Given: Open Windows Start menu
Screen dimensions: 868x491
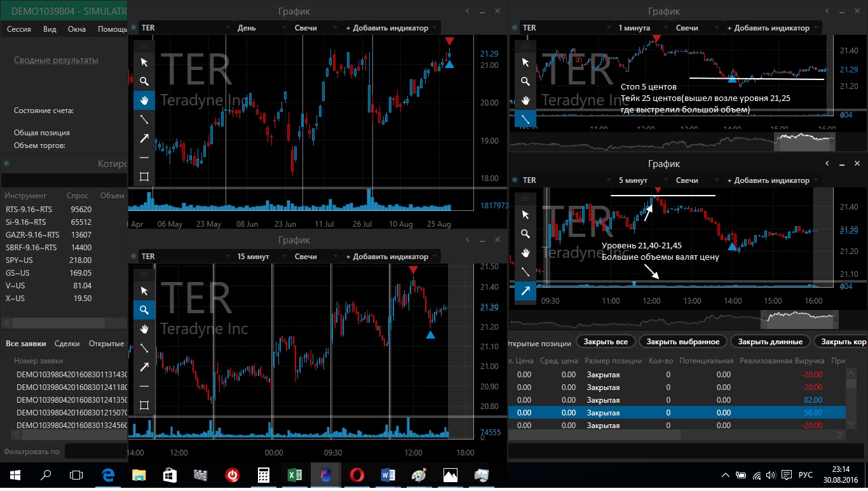Looking at the screenshot, I should point(15,475).
